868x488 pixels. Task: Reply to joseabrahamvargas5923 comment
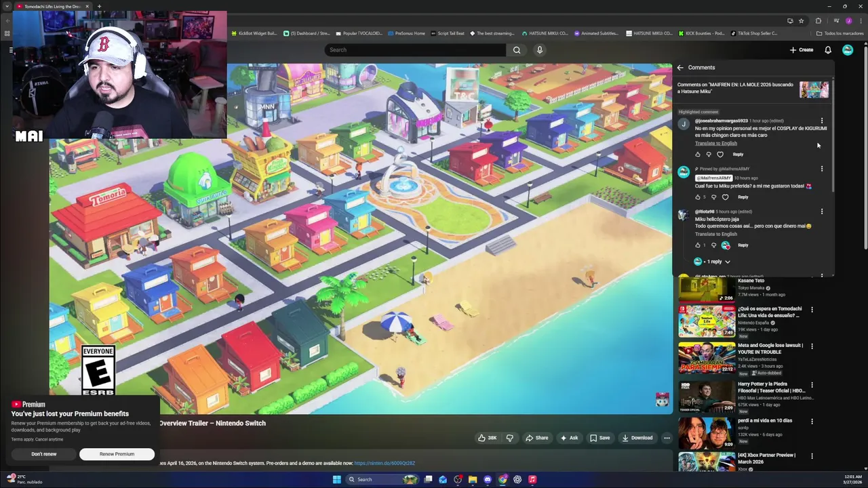click(x=738, y=155)
